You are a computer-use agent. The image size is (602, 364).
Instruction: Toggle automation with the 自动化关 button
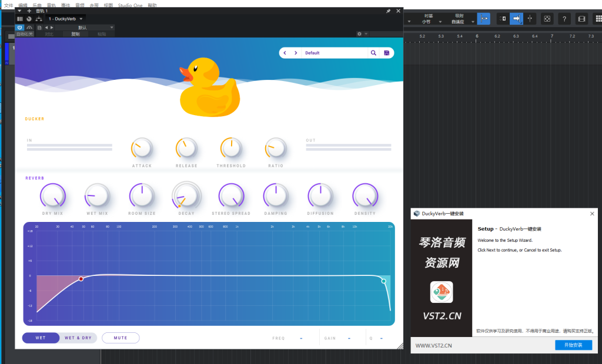tap(25, 33)
